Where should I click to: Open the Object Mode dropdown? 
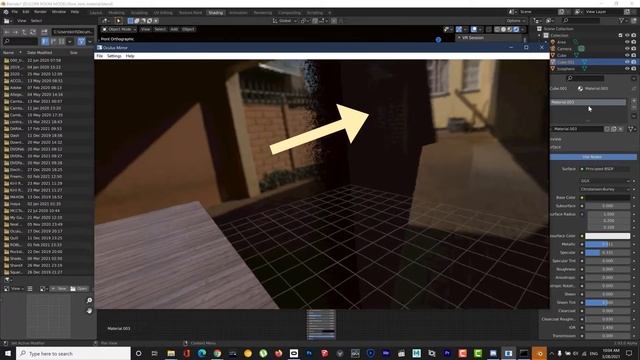pyautogui.click(x=119, y=29)
